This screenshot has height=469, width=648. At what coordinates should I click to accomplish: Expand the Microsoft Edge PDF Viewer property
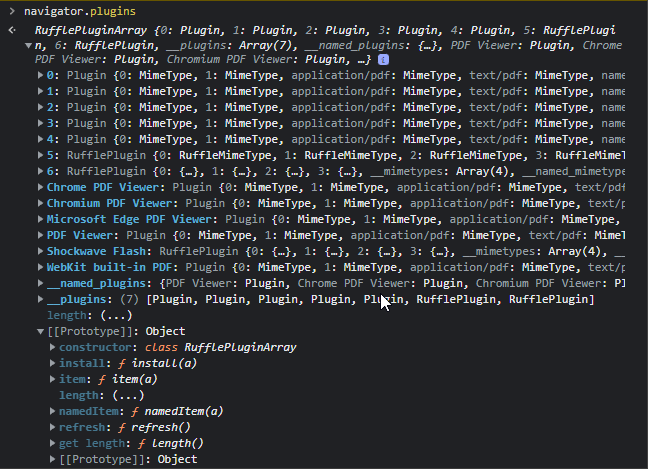point(40,219)
